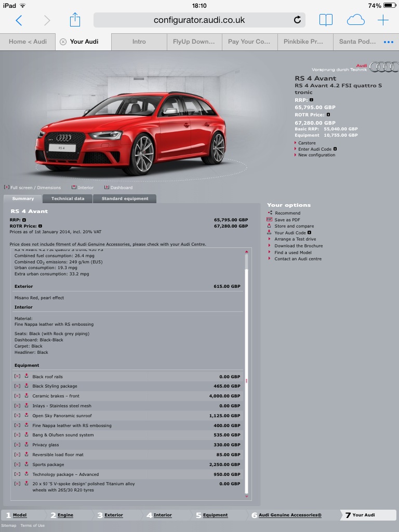
Task: Show more tabs via three-dots icon
Action: (389, 42)
